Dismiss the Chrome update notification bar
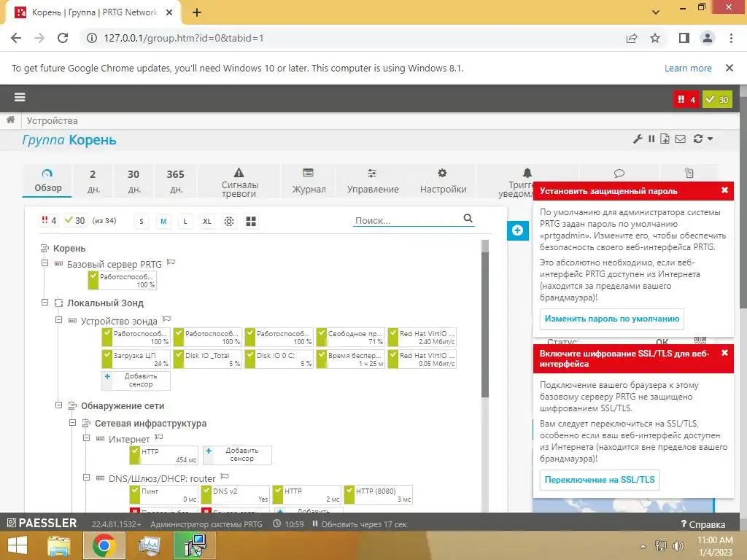747x560 pixels. click(x=729, y=68)
